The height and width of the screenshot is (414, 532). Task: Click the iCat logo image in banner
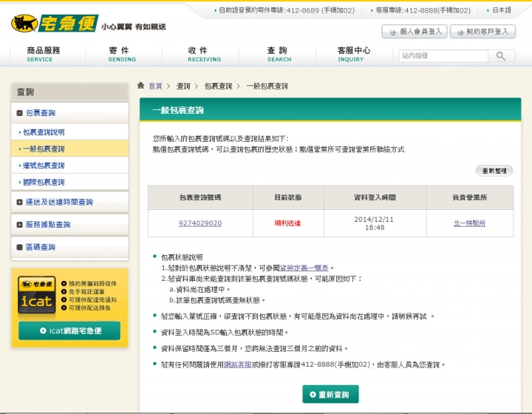(x=37, y=294)
